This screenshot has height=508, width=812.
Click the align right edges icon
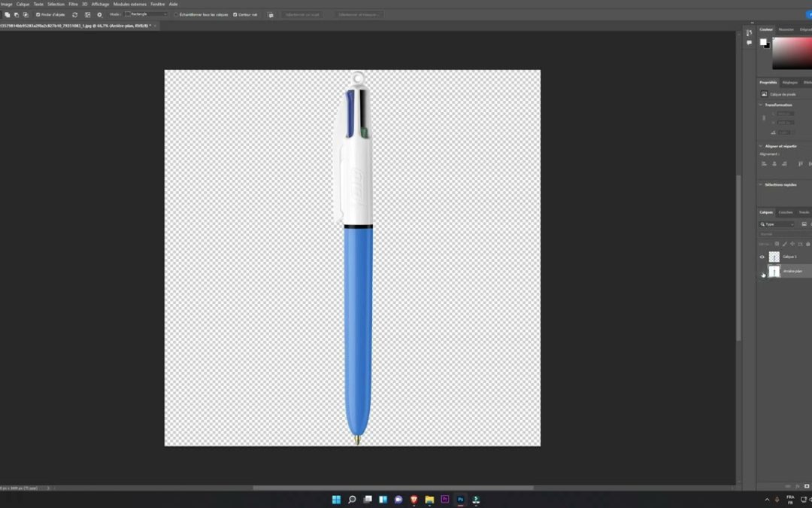784,164
